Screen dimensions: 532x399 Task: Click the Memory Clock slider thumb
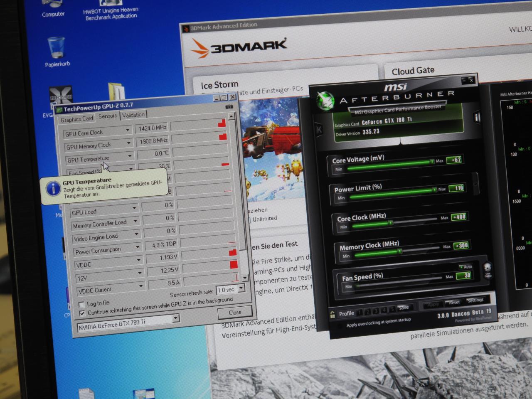coord(399,251)
